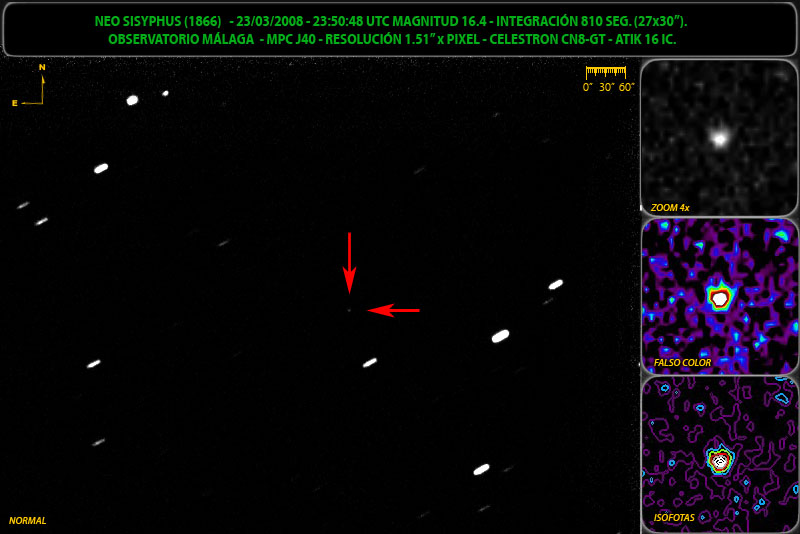Click the 'CELESTRON CN8-GT' telescope text
The height and width of the screenshot is (534, 800).
click(547, 39)
